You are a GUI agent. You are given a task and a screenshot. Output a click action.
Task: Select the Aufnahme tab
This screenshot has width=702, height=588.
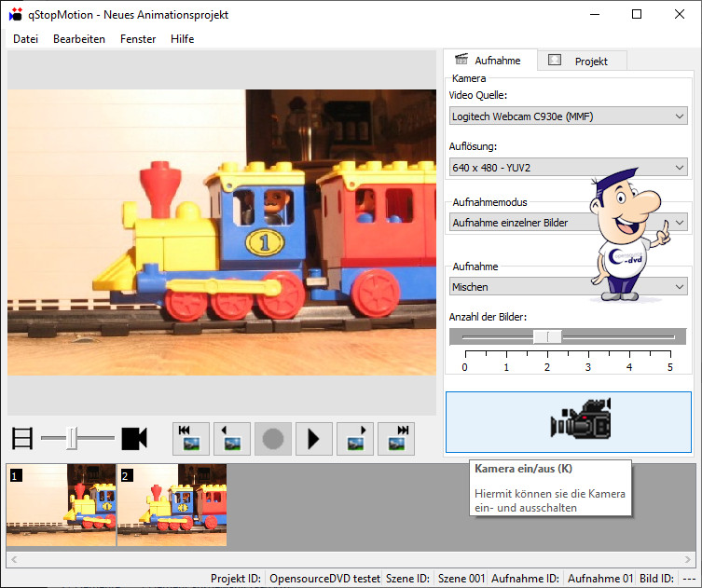point(489,61)
